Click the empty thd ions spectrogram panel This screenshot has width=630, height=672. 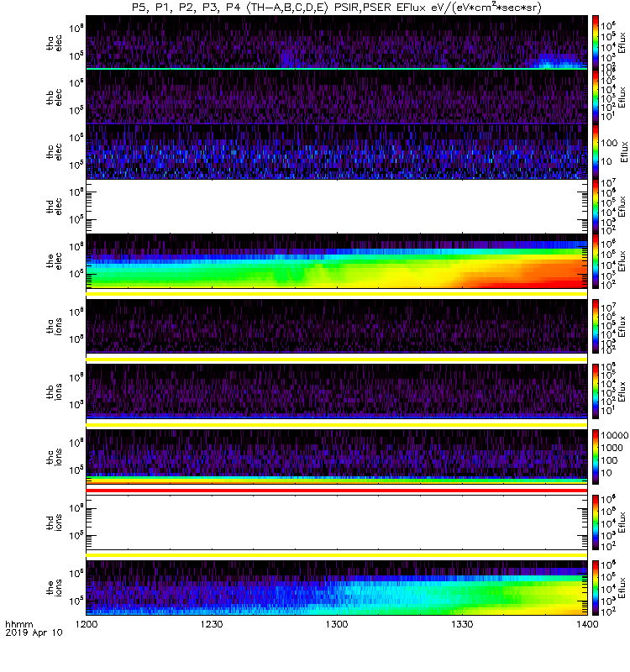coord(337,522)
